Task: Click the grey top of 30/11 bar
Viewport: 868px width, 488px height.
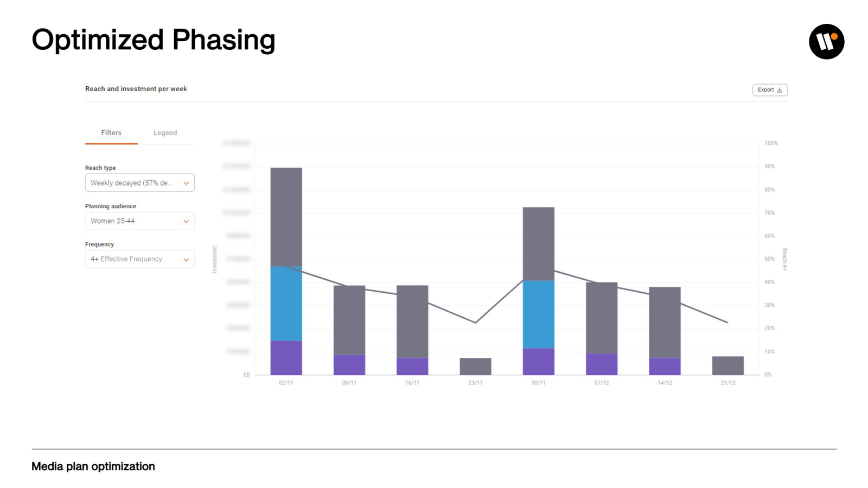Action: 538,243
